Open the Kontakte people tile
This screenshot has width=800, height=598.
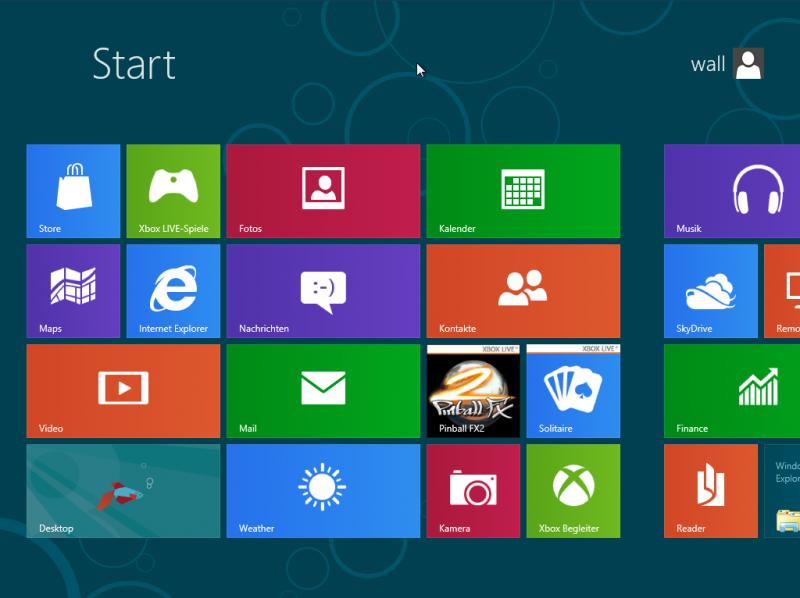tap(523, 291)
